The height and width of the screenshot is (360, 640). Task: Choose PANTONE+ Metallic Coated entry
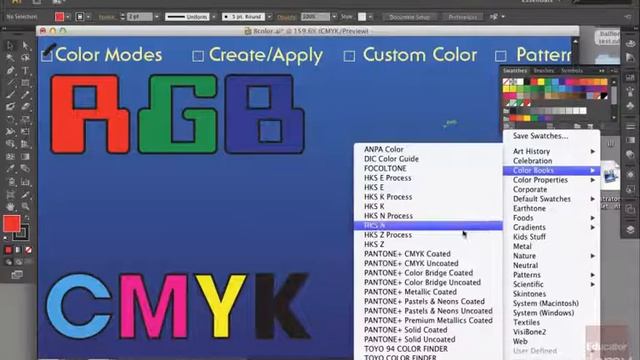[428, 292]
